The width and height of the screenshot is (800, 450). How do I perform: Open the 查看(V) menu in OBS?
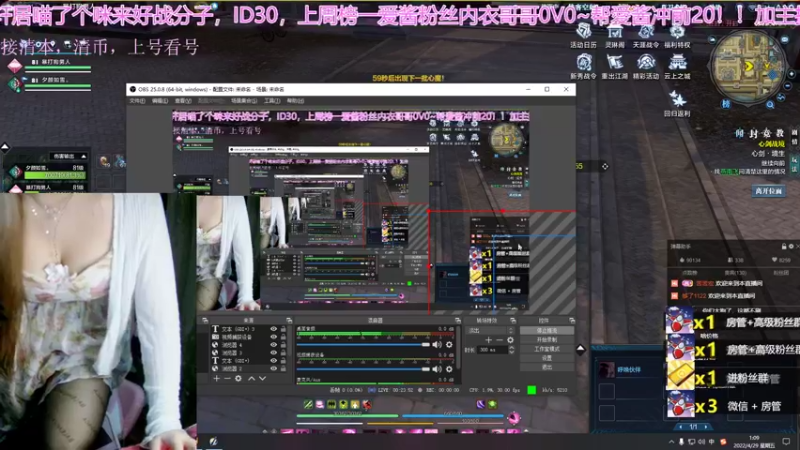point(183,101)
